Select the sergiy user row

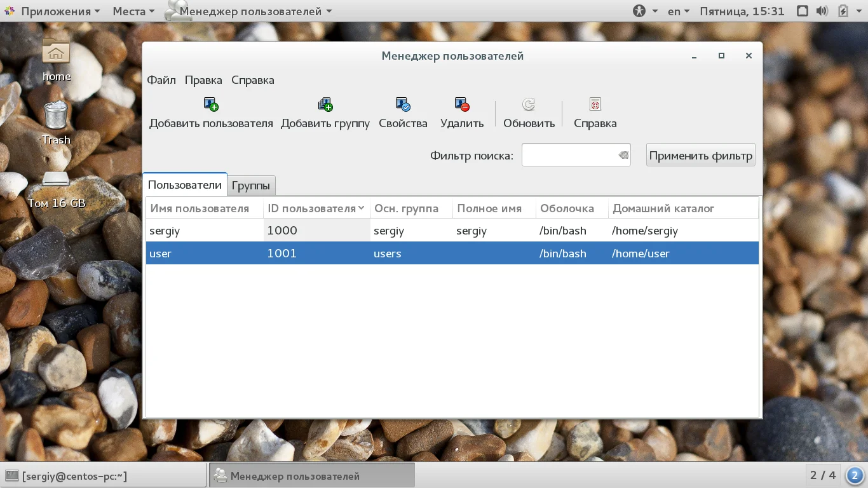pyautogui.click(x=452, y=231)
